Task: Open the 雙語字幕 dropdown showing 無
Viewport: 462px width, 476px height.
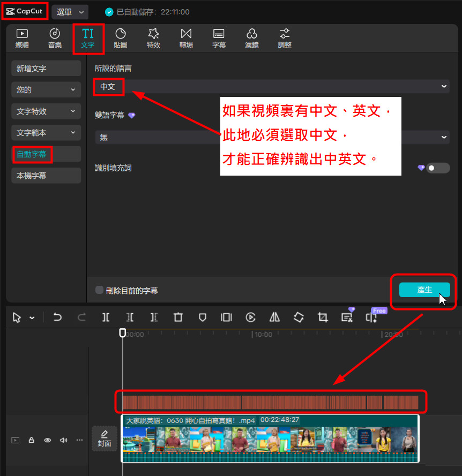Action: pyautogui.click(x=272, y=138)
